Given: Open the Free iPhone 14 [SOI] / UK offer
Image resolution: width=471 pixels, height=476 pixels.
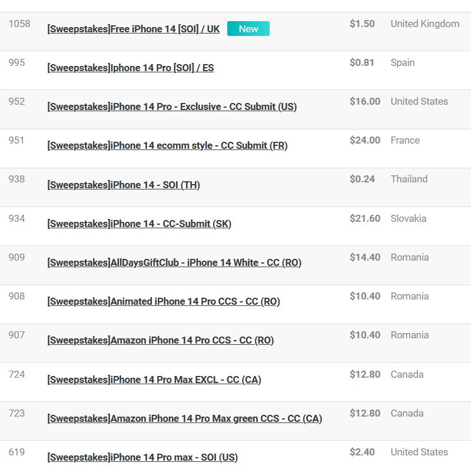Looking at the screenshot, I should [x=133, y=29].
